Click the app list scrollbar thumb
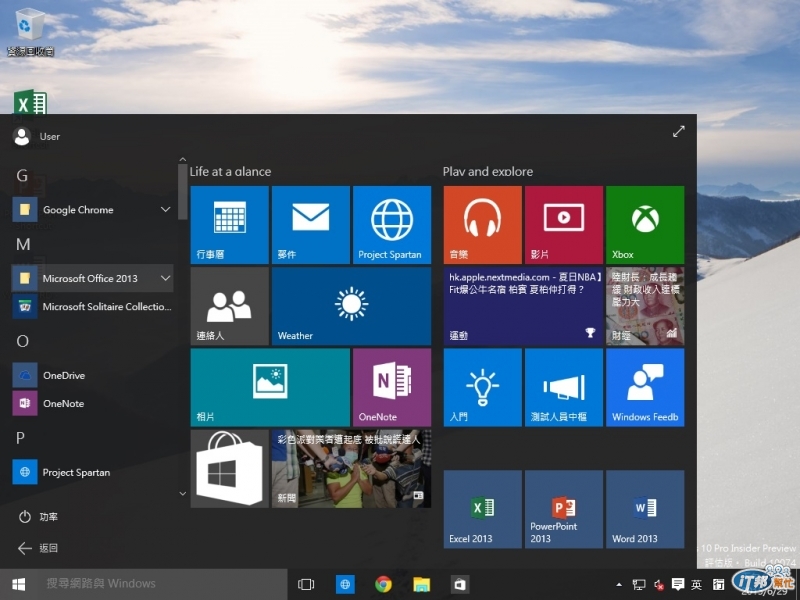Image resolution: width=800 pixels, height=600 pixels. point(183,192)
